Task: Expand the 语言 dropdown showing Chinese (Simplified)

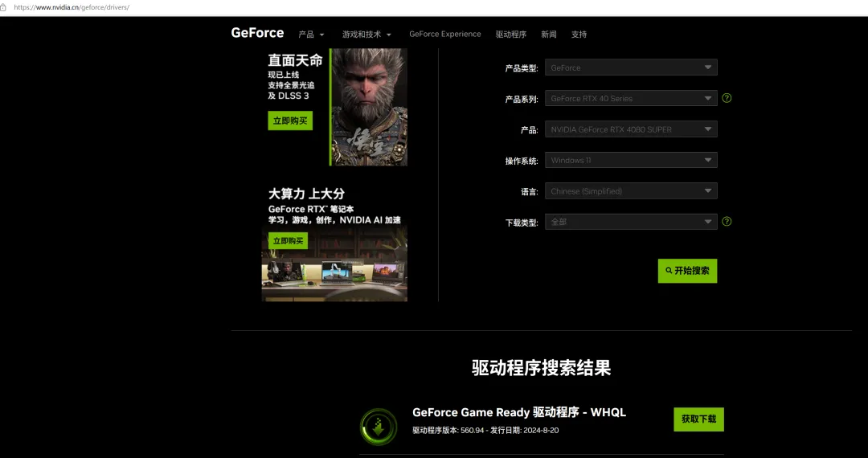Action: 631,191
